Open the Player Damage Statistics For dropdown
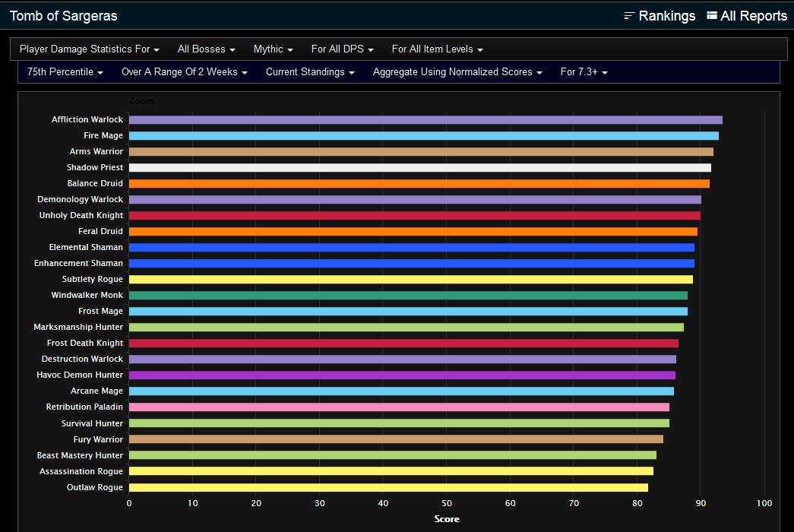794x532 pixels. click(89, 49)
